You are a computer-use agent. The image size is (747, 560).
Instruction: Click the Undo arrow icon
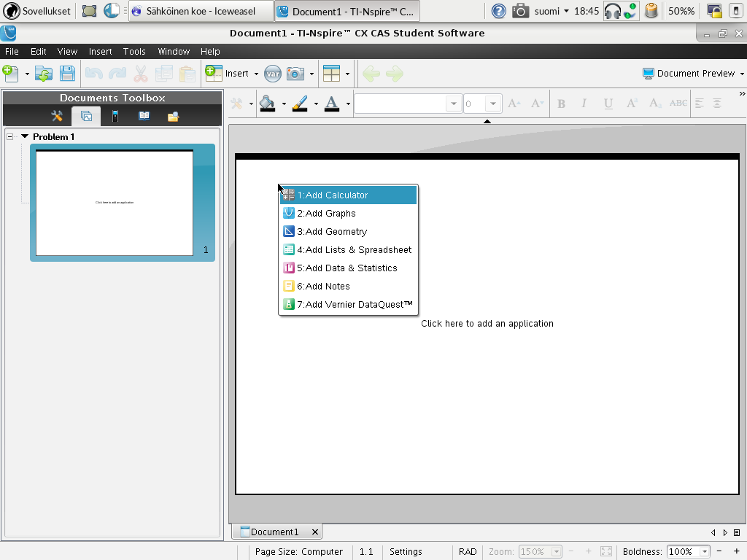(x=94, y=74)
